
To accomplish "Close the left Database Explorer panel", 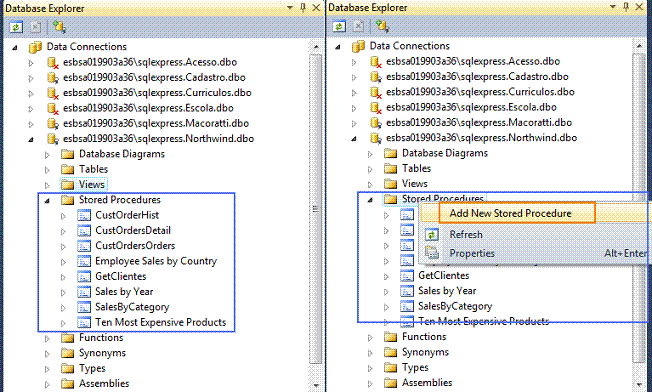I will click(x=316, y=7).
